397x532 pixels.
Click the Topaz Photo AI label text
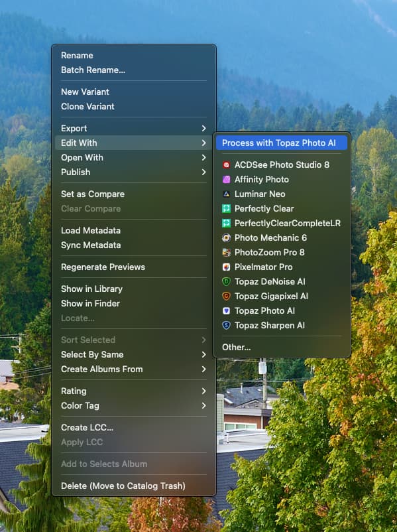(265, 311)
